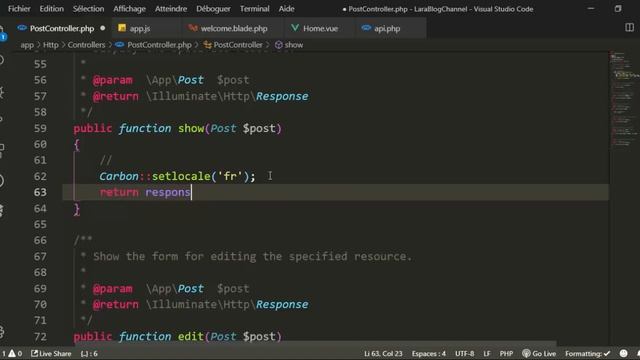Image resolution: width=640 pixels, height=360 pixels.
Task: Click the Vue icon on Home.vue tab
Action: pyautogui.click(x=295, y=28)
